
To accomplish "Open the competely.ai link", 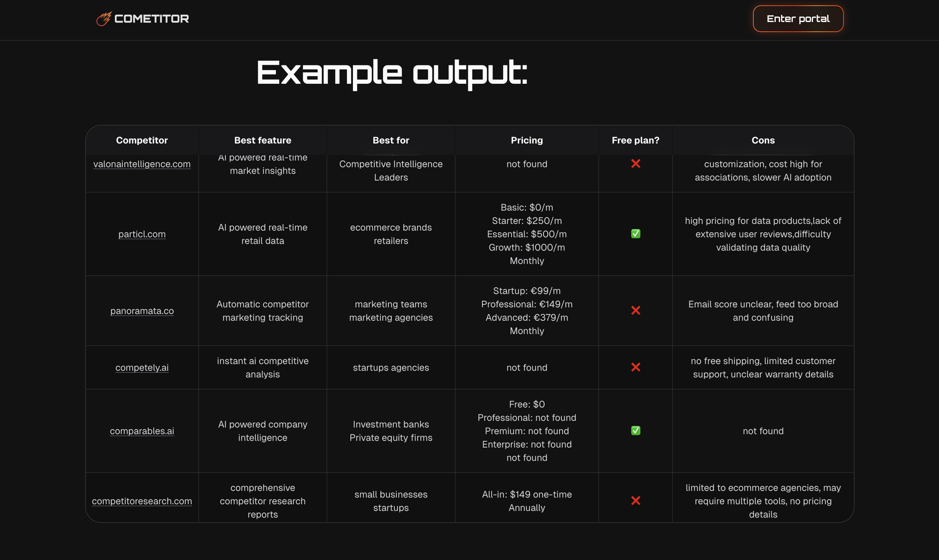I will pyautogui.click(x=142, y=367).
